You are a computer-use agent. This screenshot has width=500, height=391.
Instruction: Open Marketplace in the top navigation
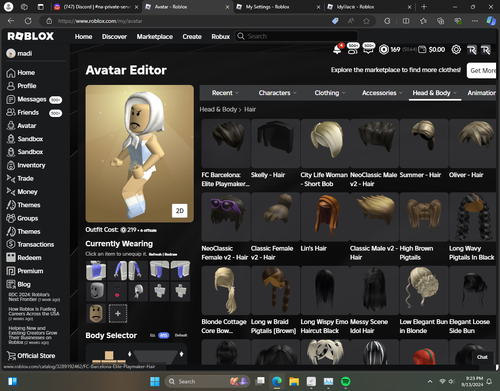[x=155, y=37]
